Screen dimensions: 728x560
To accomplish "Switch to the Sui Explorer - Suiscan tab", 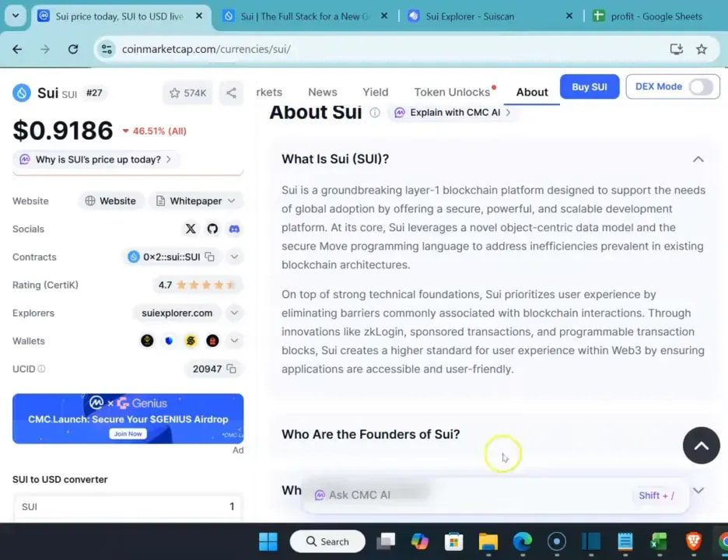I will pos(490,16).
